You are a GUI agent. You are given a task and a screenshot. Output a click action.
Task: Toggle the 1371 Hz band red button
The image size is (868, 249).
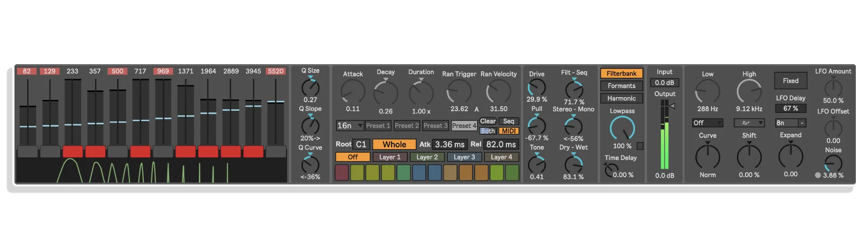coord(185,151)
